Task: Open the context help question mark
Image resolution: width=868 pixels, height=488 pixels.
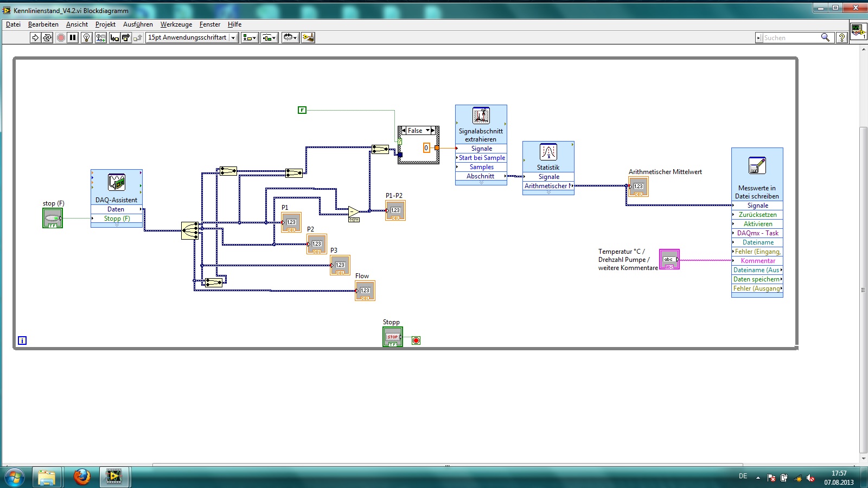Action: click(x=841, y=37)
